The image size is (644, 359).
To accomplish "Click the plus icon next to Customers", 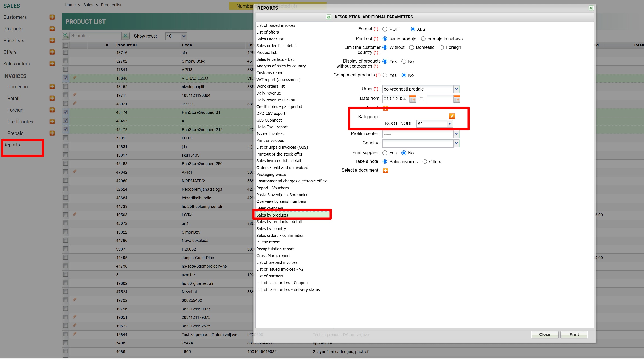I will (x=52, y=17).
